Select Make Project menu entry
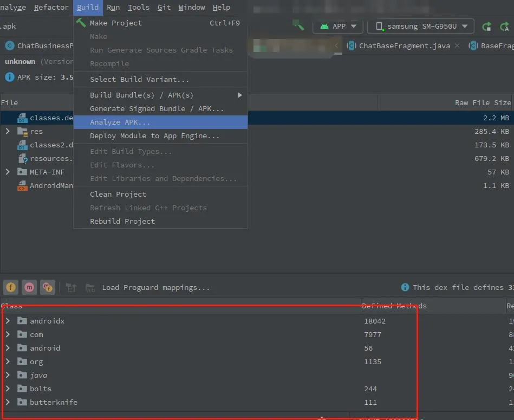514x420 pixels. click(x=160, y=23)
